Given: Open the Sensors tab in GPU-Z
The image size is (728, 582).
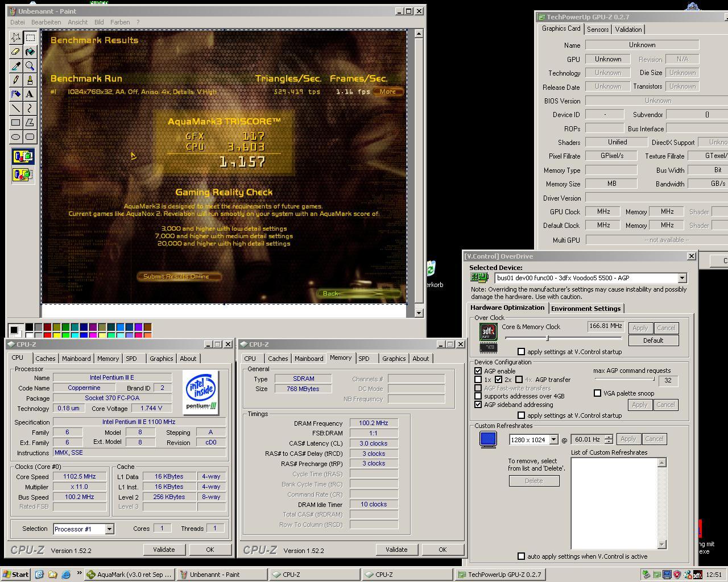Looking at the screenshot, I should click(598, 30).
